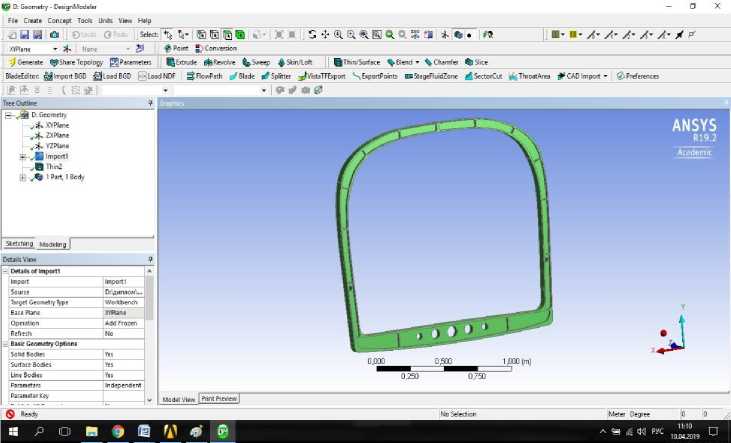The image size is (731, 443).
Task: Select the Sweep tool
Action: [x=256, y=62]
